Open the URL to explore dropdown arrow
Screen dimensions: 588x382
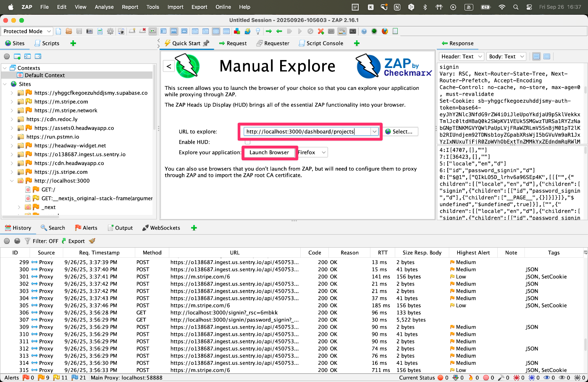(x=374, y=131)
